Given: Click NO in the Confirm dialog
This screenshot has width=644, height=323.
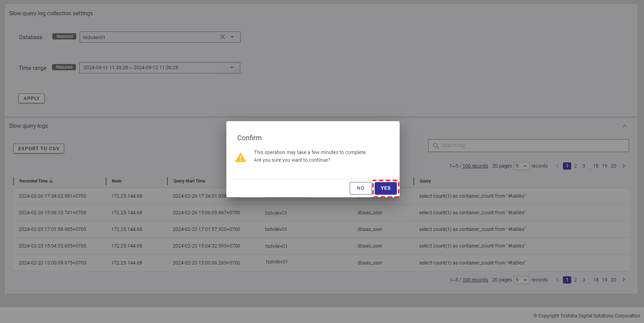Looking at the screenshot, I should (360, 188).
